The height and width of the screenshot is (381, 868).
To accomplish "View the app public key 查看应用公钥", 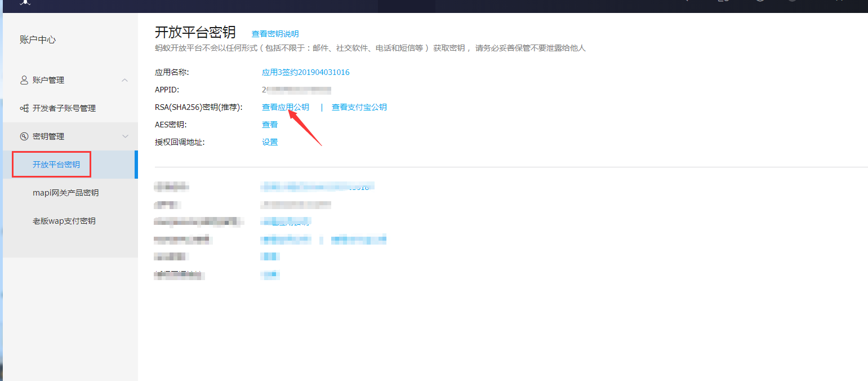I will coord(285,107).
